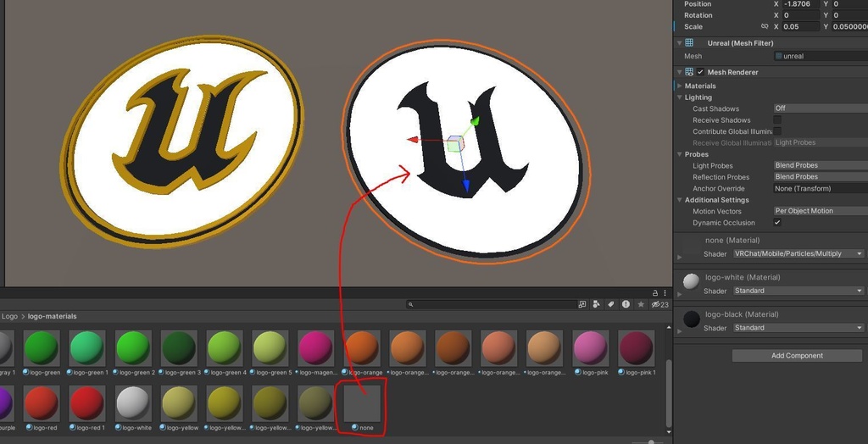Collapse the Mesh Renderer component foldout
The image size is (868, 444).
click(x=679, y=72)
